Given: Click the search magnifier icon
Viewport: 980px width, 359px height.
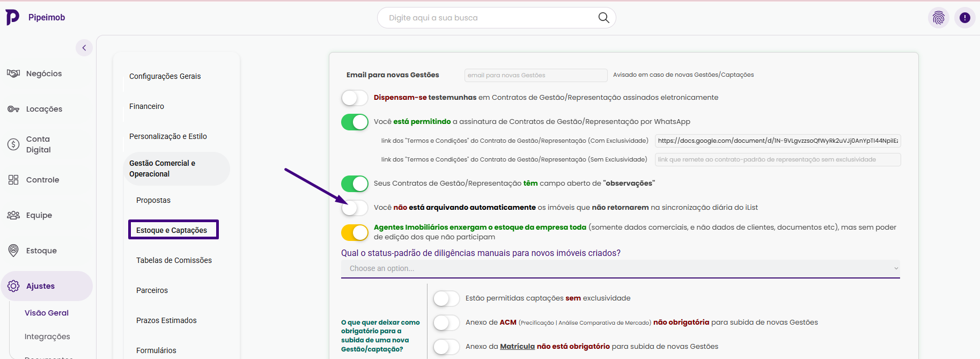Looking at the screenshot, I should (x=603, y=18).
